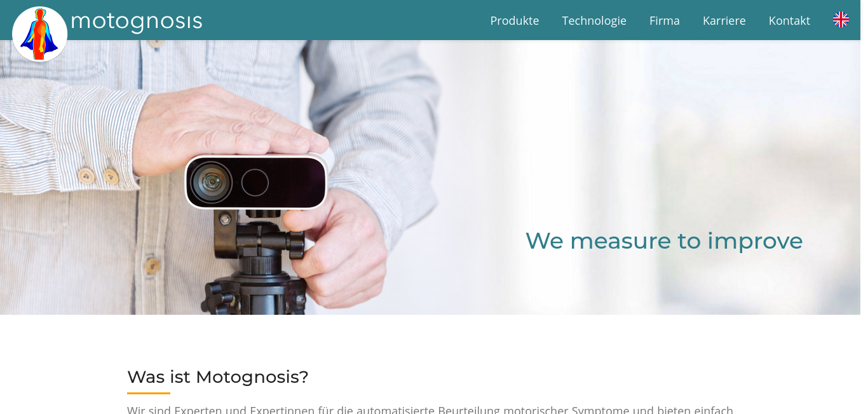The width and height of the screenshot is (868, 414).
Task: Click the Motognosis body heatmap logo
Action: (39, 34)
